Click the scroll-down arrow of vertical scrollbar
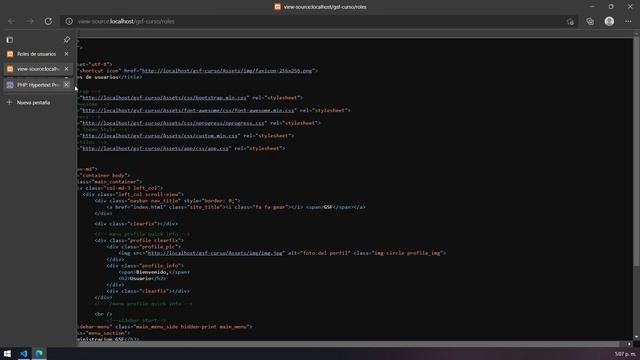The height and width of the screenshot is (360, 640). 636,337
